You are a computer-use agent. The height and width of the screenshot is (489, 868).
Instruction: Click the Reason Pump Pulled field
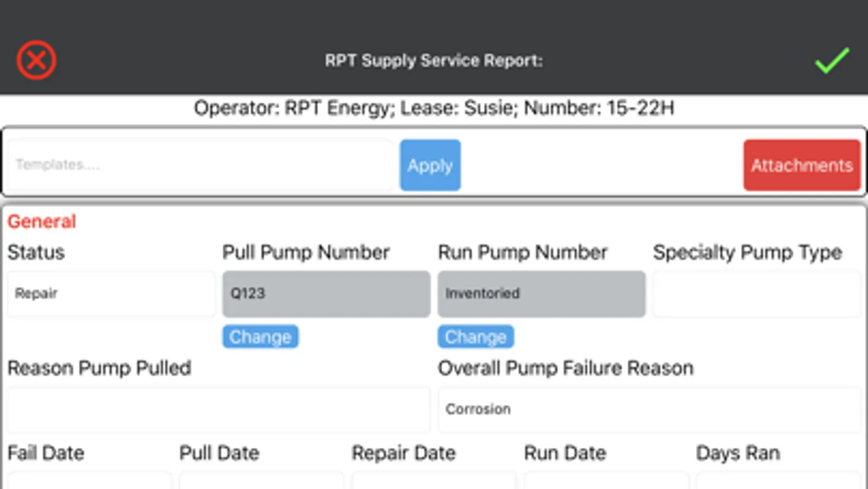click(x=218, y=409)
